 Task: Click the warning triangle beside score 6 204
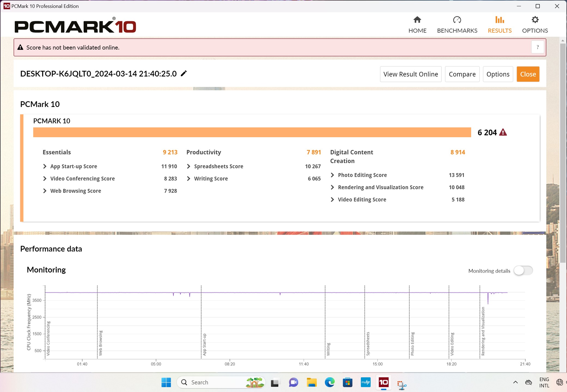pyautogui.click(x=503, y=132)
